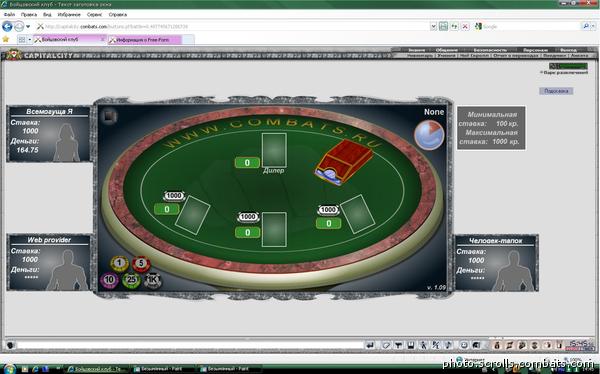
Task: Click the Минимальная ставка 100 кр. text
Action: click(x=489, y=119)
